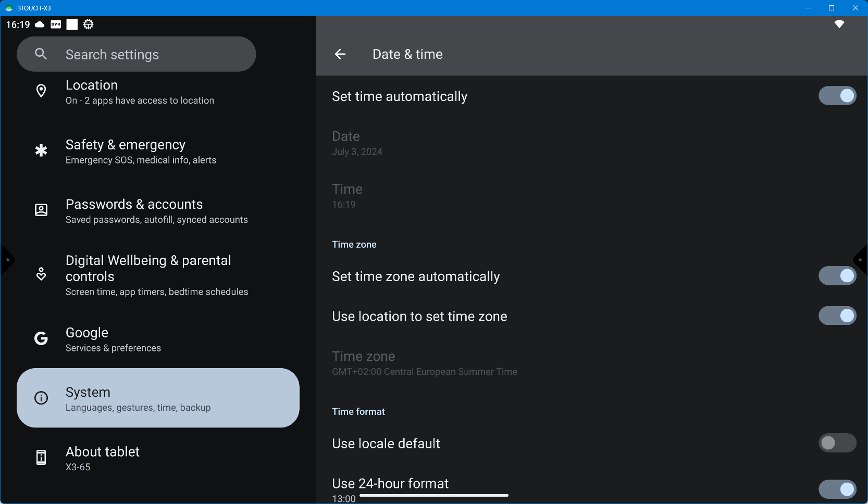Click the Location pin icon
868x504 pixels.
click(41, 91)
